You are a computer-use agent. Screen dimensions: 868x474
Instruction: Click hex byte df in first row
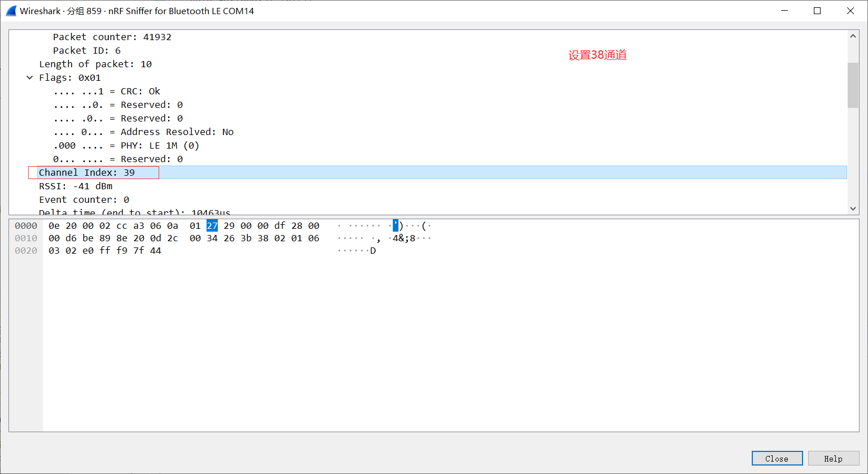coord(280,225)
